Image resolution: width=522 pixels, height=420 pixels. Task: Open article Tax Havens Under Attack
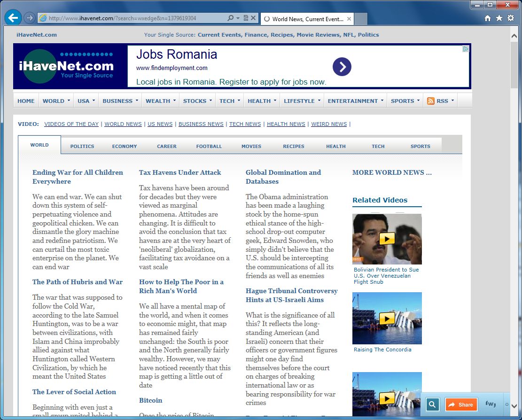click(180, 172)
